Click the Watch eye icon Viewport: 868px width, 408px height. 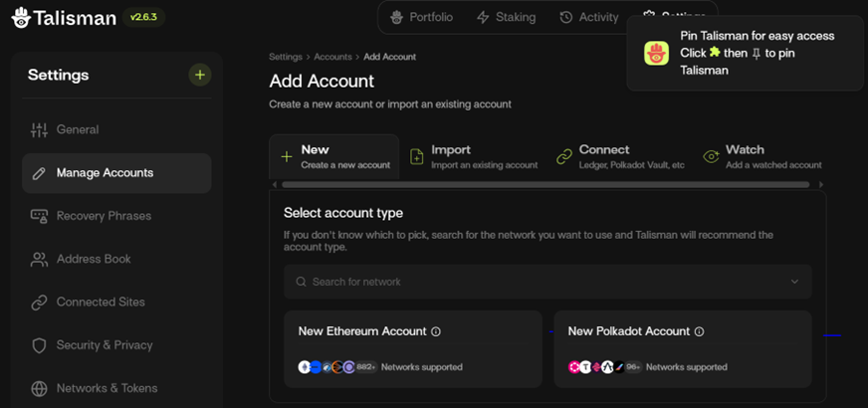711,156
